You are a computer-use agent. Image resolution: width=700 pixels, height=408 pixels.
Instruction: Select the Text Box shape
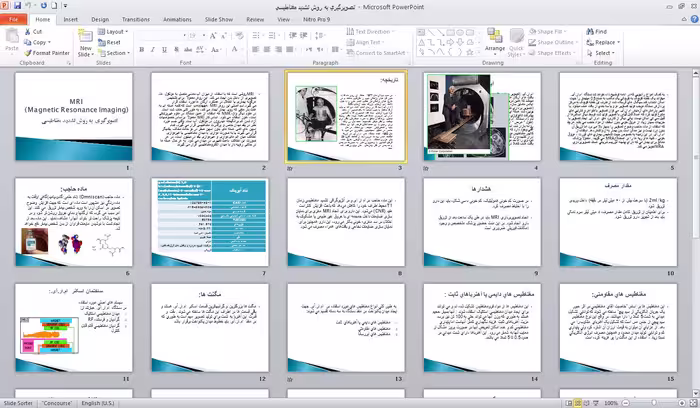(x=421, y=33)
